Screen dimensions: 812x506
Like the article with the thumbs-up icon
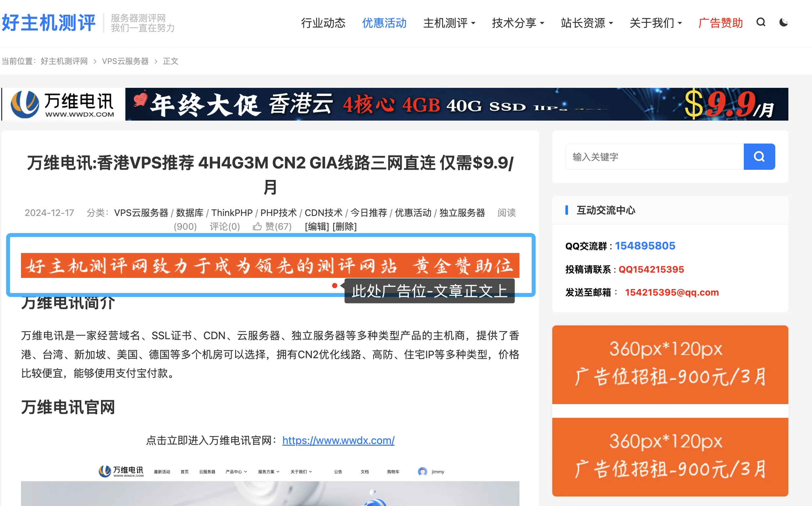click(x=257, y=226)
